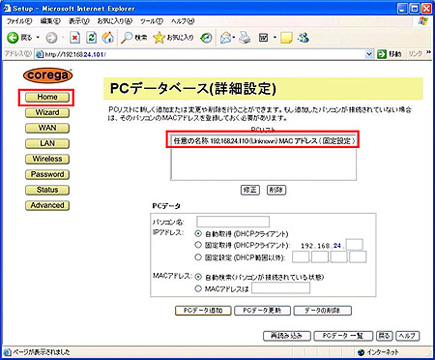The image size is (435, 360).
Task: Click the Stop loading icon
Action: coord(75,38)
